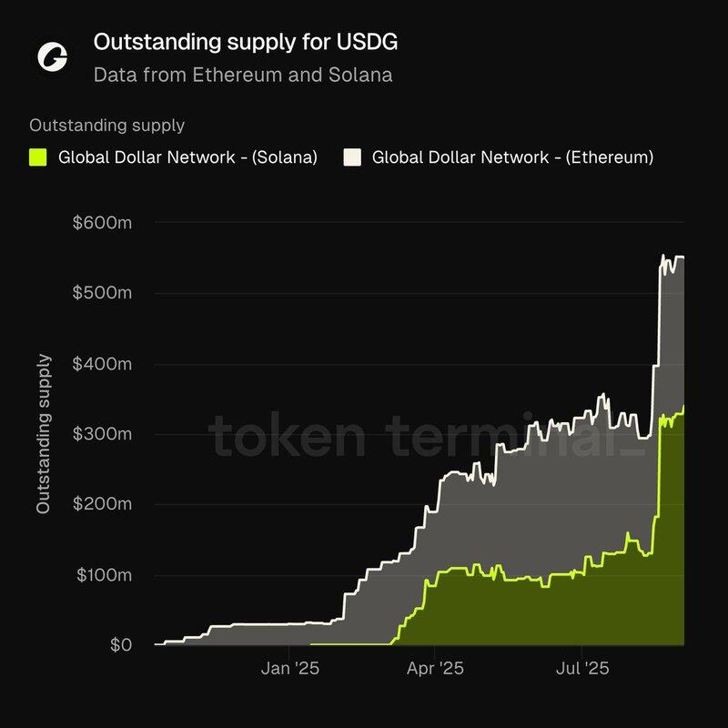The width and height of the screenshot is (728, 728).
Task: Click the 'Global Dollar Network - (Ethereum)' legend label
Action: 512,157
